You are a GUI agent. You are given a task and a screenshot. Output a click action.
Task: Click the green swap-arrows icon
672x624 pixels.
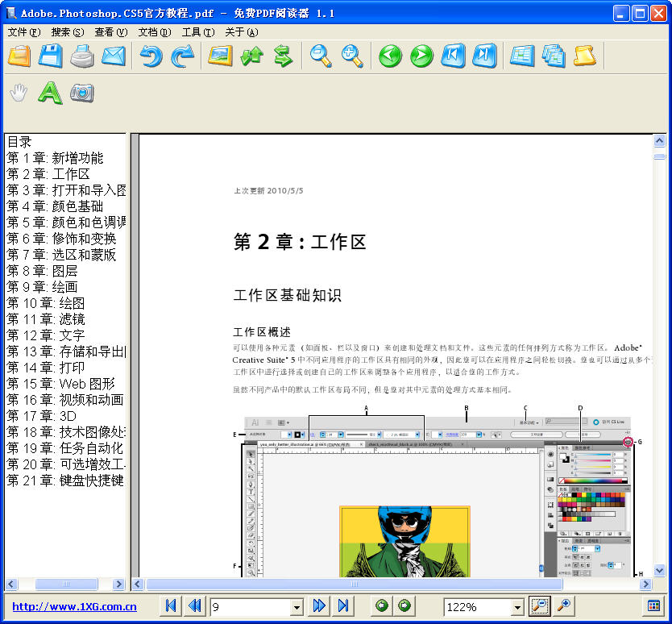click(283, 56)
